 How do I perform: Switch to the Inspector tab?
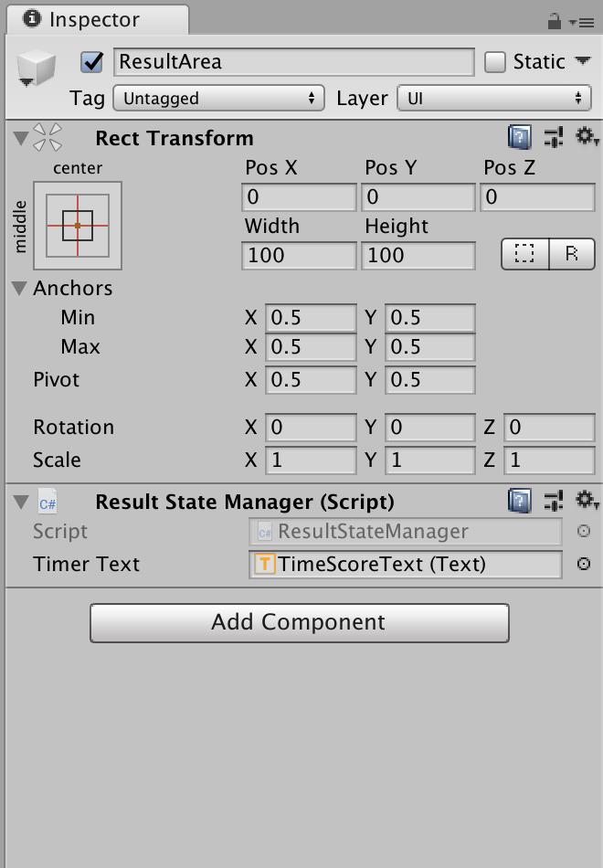pos(98,19)
